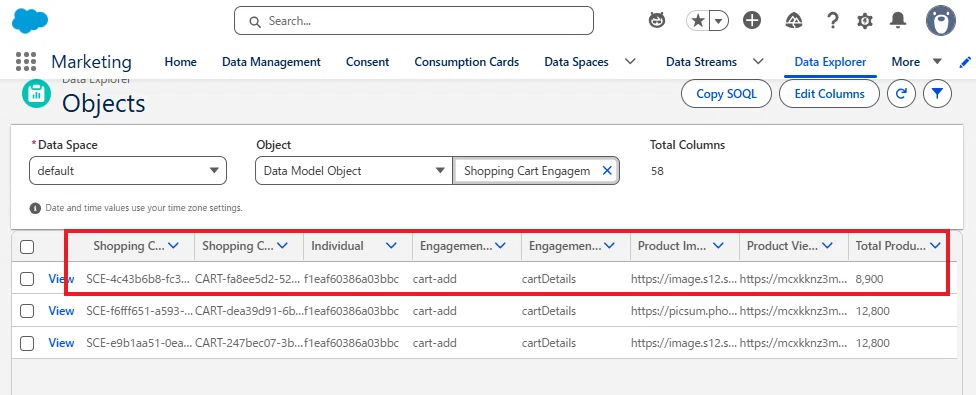Open the App Launcher grid icon
Viewport: 976px width, 395px height.
26,62
